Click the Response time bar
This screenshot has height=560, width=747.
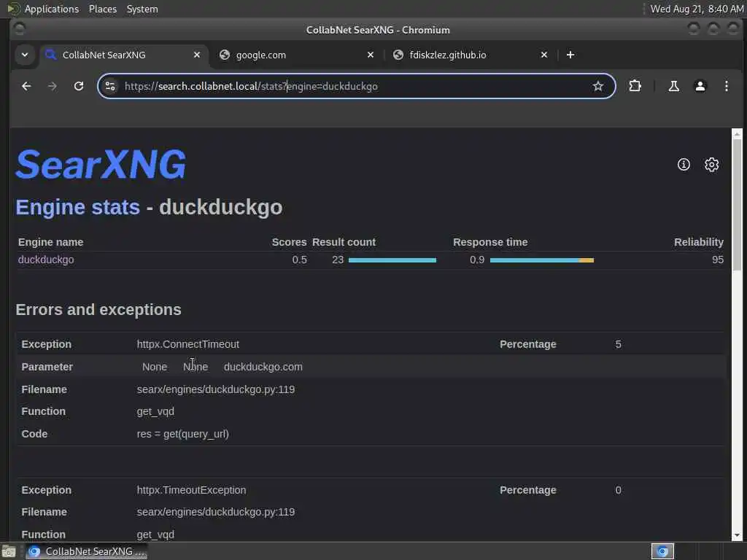tap(542, 260)
